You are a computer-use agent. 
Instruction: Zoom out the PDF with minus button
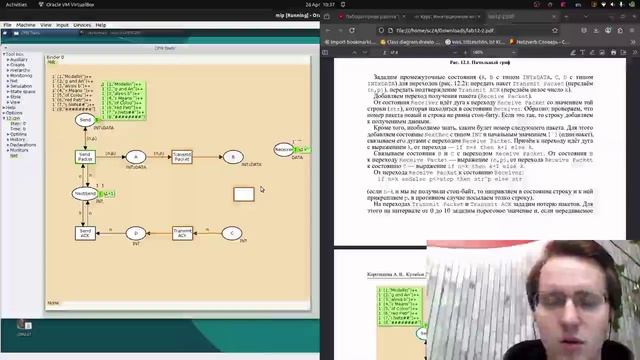(455, 52)
